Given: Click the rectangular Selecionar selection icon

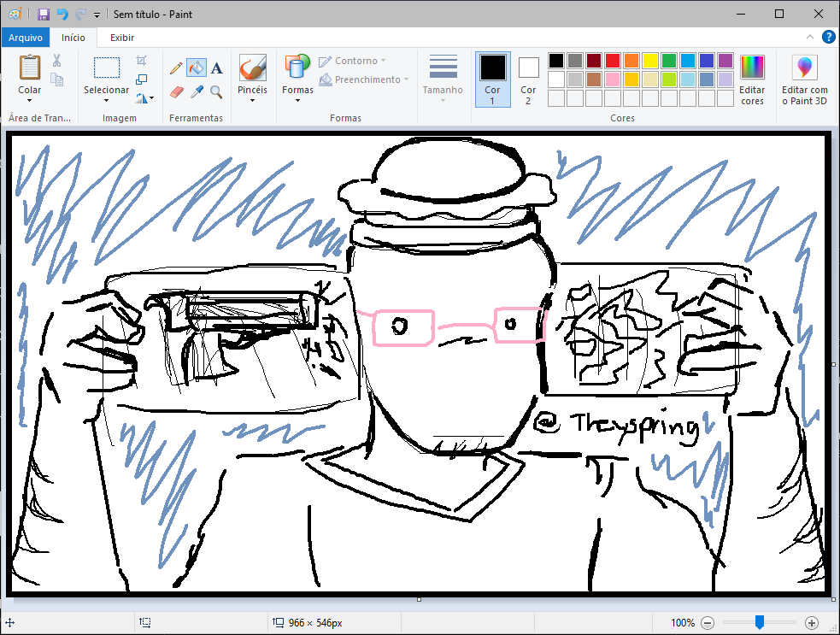Looking at the screenshot, I should [107, 68].
